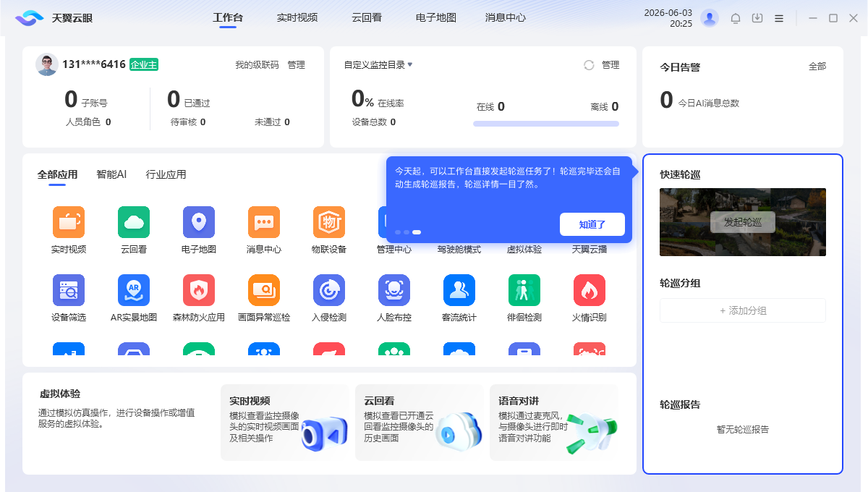Open the 消息中心 top tab
This screenshot has height=492, width=868.
[506, 18]
